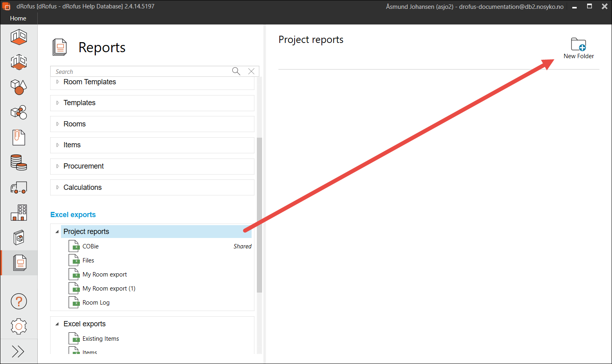
Task: Click the Existing Items Excel file icon
Action: [74, 339]
